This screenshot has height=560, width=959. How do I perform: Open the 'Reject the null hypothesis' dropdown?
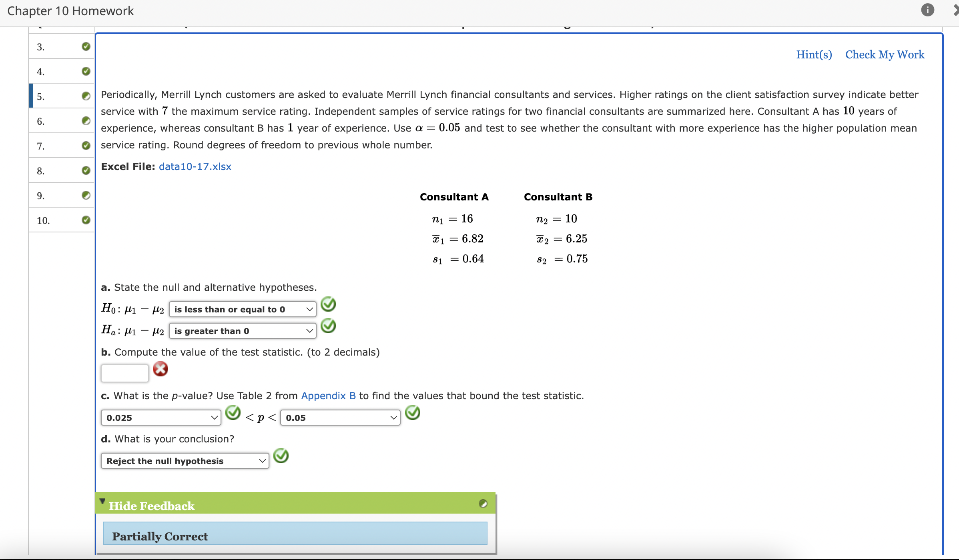[x=184, y=460]
